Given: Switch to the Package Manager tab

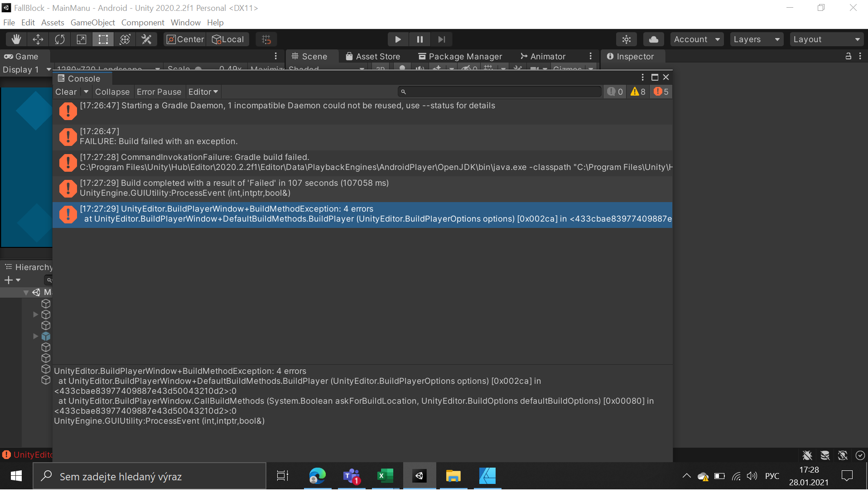Looking at the screenshot, I should tap(460, 56).
